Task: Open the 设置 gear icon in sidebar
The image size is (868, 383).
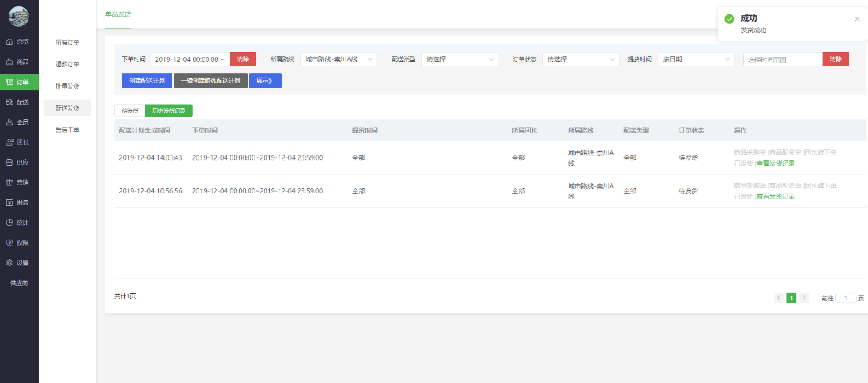Action: (x=9, y=263)
